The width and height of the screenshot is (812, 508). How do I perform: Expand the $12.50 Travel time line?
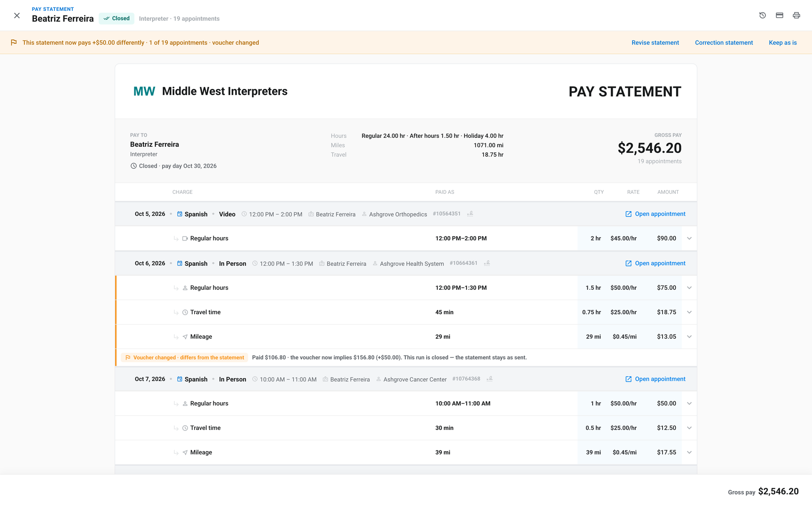(x=689, y=428)
